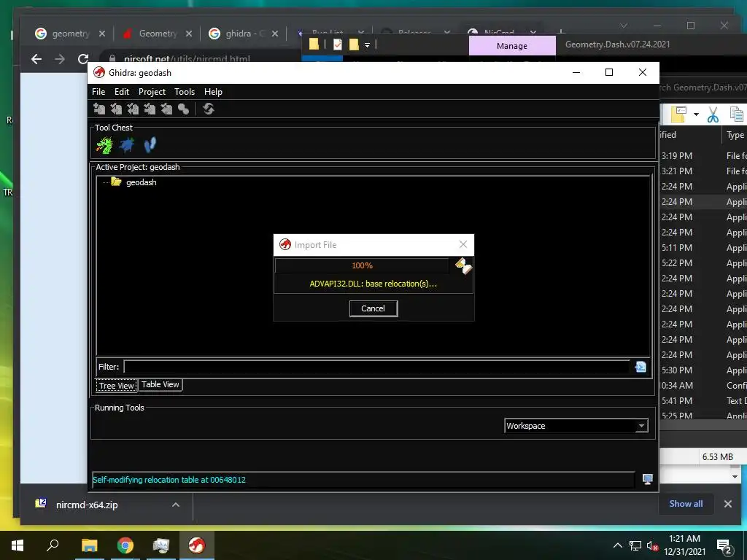Screen dimensions: 747x560
Task: Click the muted volume icon in system tray
Action: click(x=652, y=545)
